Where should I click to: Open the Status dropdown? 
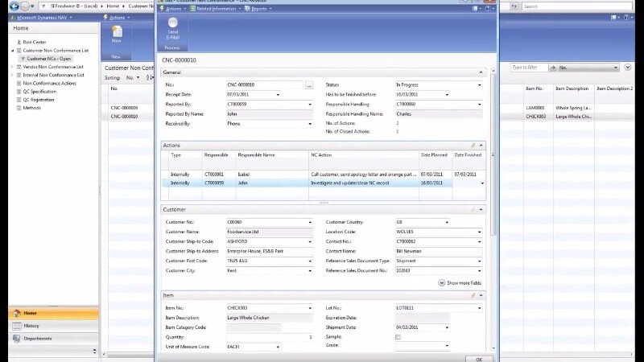[x=479, y=84]
